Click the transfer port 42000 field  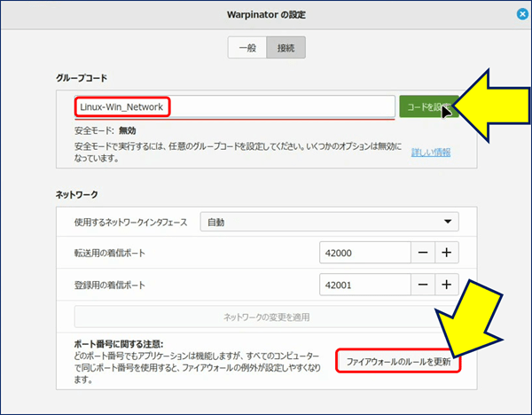[365, 253]
